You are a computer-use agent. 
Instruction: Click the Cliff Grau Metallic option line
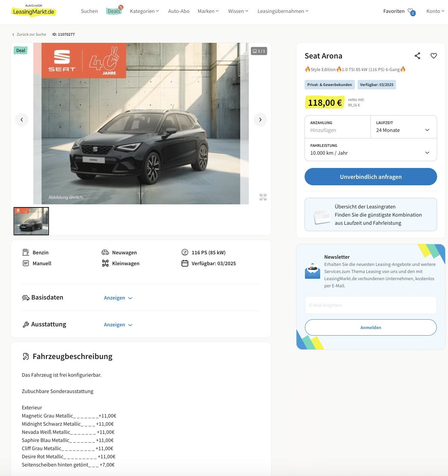point(67,448)
